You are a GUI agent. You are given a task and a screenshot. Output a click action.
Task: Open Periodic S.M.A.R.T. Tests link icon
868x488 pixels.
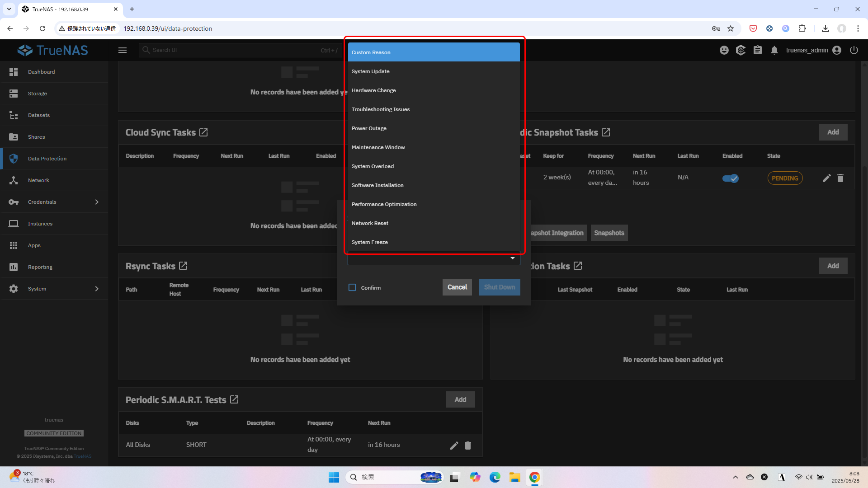coord(234,399)
